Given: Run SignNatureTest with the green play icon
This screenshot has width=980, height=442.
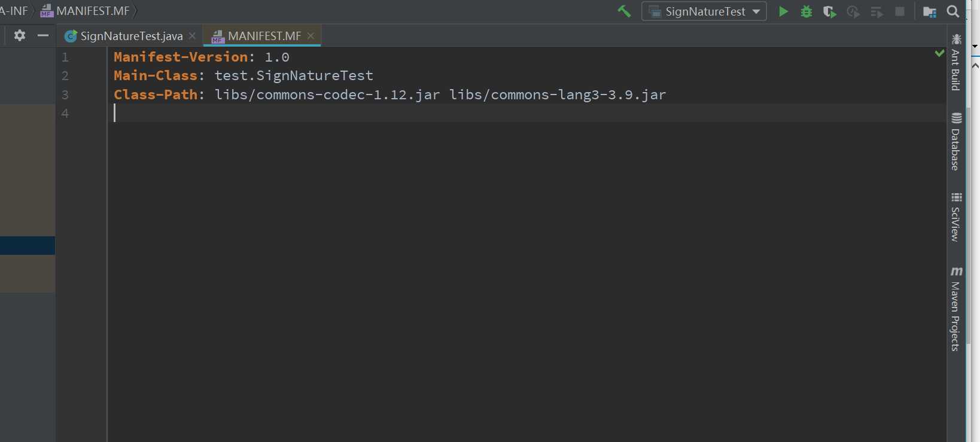Looking at the screenshot, I should point(783,11).
